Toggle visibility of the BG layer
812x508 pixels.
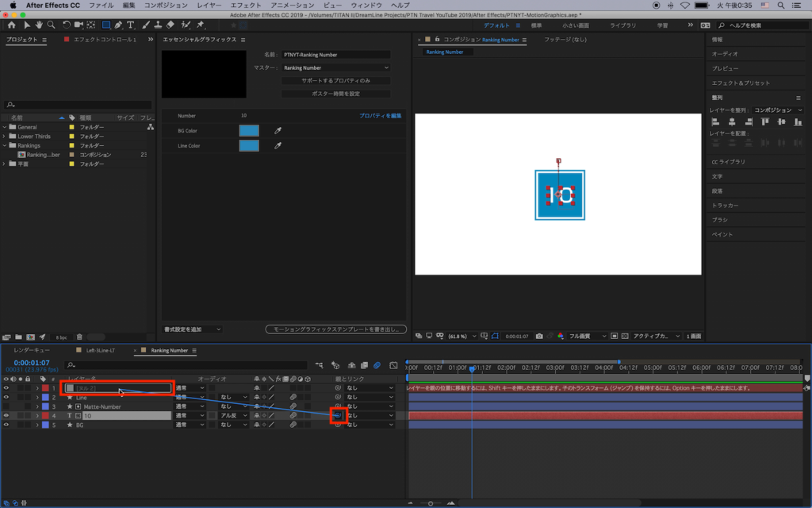pos(6,425)
